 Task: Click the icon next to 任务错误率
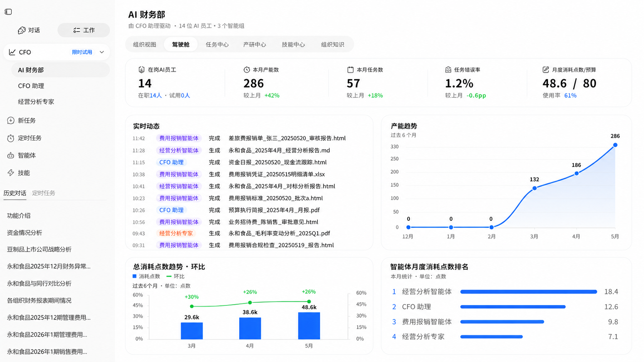click(448, 70)
